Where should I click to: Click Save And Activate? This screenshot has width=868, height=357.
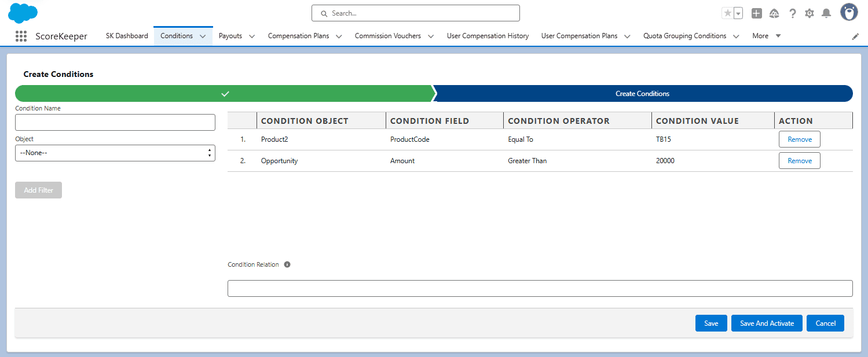(x=766, y=323)
